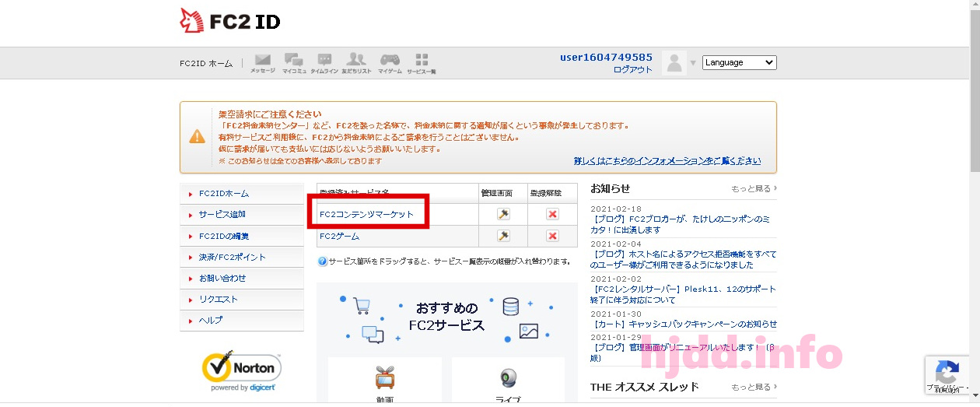The image size is (980, 407).
Task: Click the ログアウト link
Action: coord(633,69)
